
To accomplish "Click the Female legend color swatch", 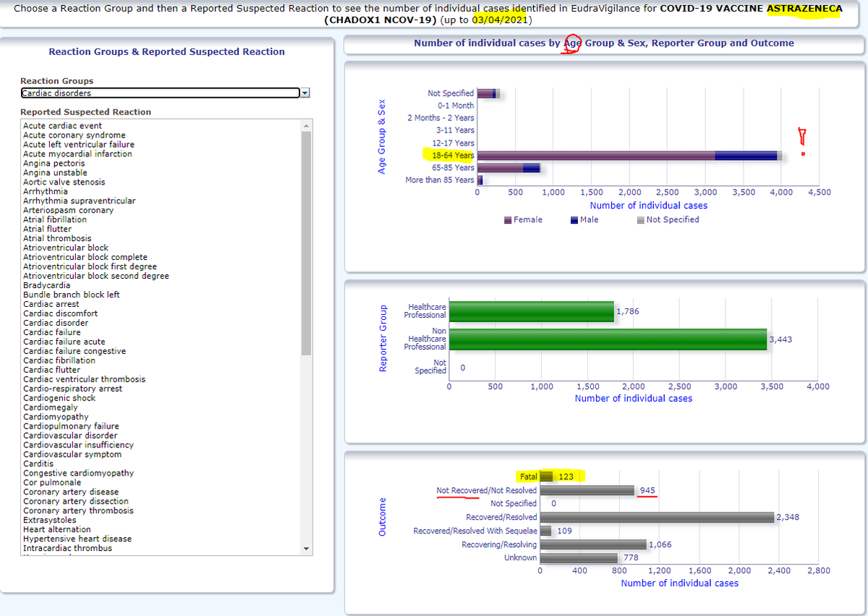I will [508, 220].
